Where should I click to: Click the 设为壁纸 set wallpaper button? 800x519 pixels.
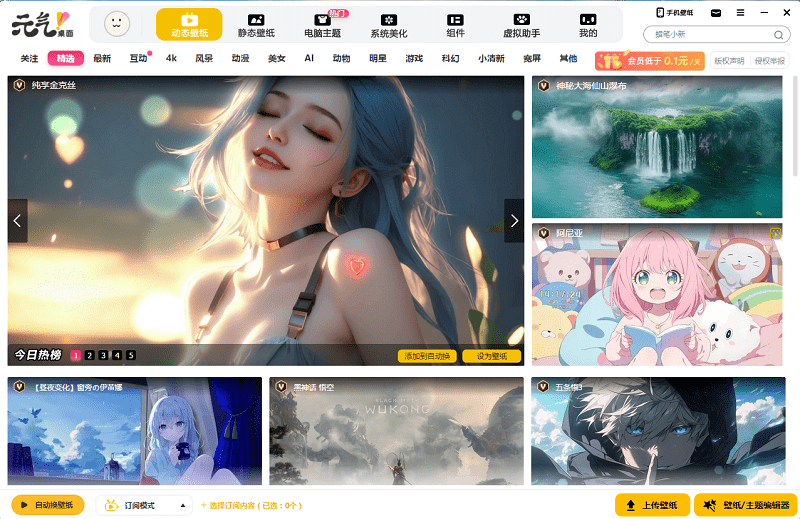(491, 356)
